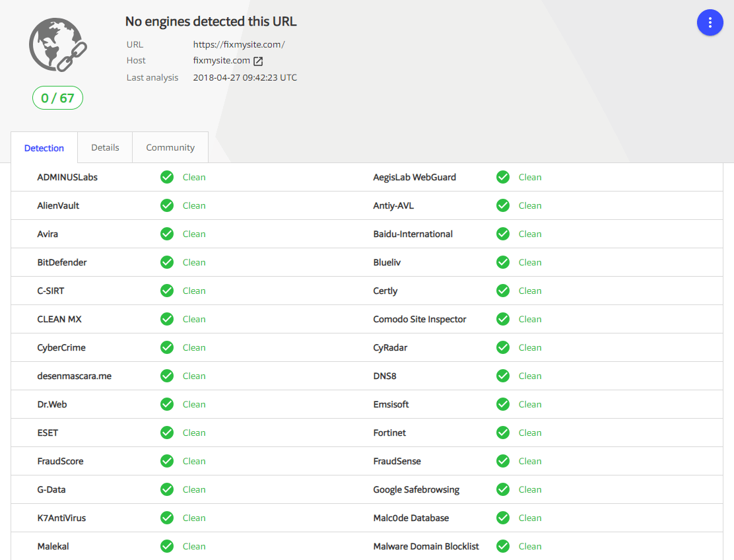
Task: Click the Clean result for CLEAN MX
Action: pos(194,320)
